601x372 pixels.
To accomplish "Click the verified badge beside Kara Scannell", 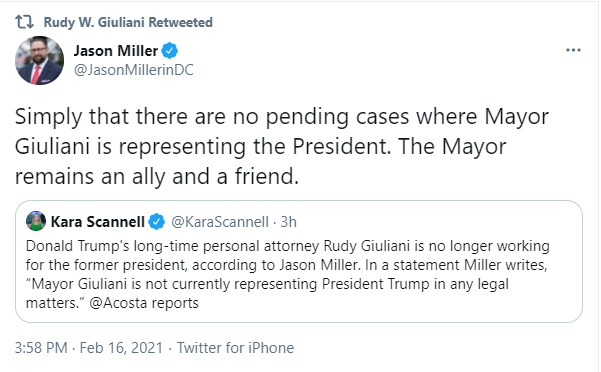I will click(156, 222).
